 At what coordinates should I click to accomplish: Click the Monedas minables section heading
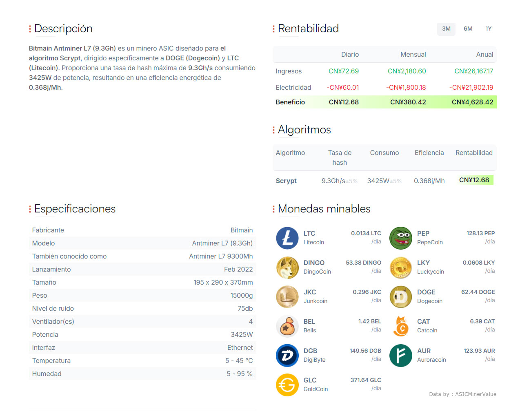324,209
